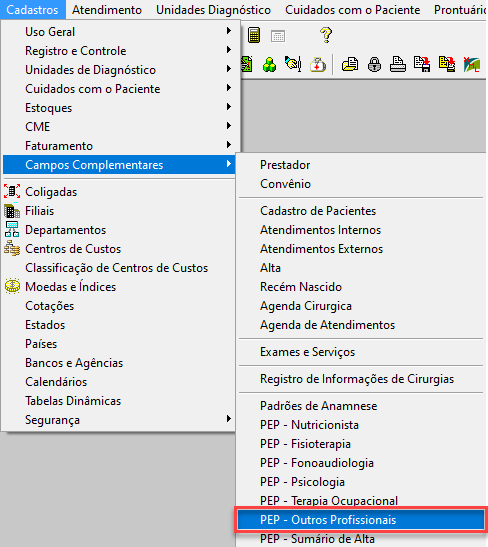Expand the Segurança submenu arrow
Viewport: 488px width, 547px height.
coord(228,419)
